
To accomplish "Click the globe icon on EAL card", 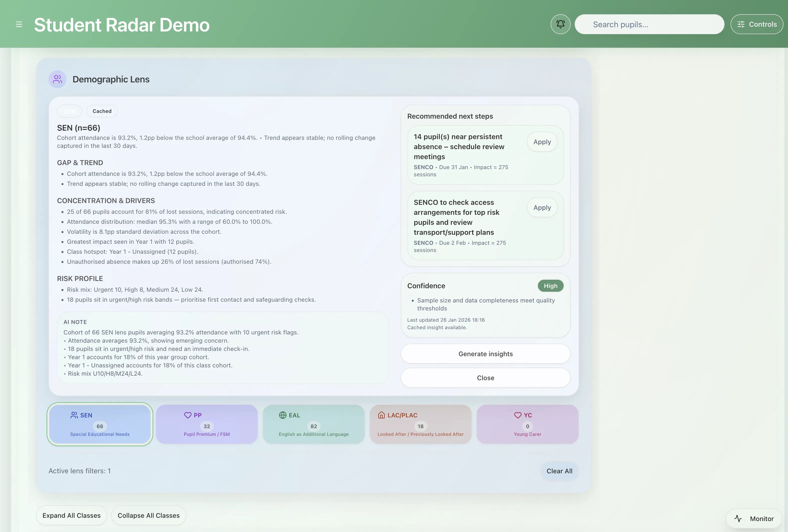I will pyautogui.click(x=282, y=415).
